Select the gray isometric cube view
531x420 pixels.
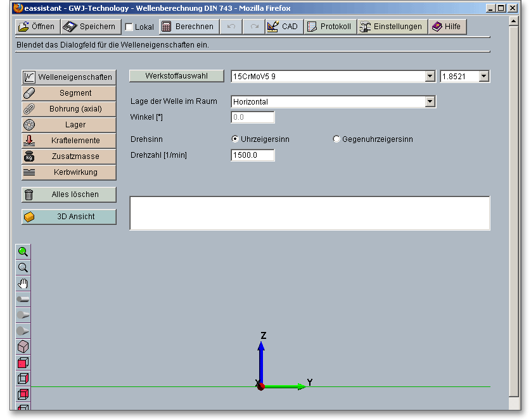pyautogui.click(x=23, y=347)
